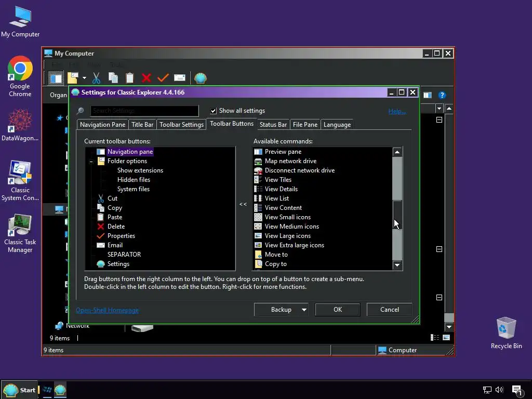This screenshot has width=532, height=399.
Task: Select Disconnect network drive command
Action: 300,170
